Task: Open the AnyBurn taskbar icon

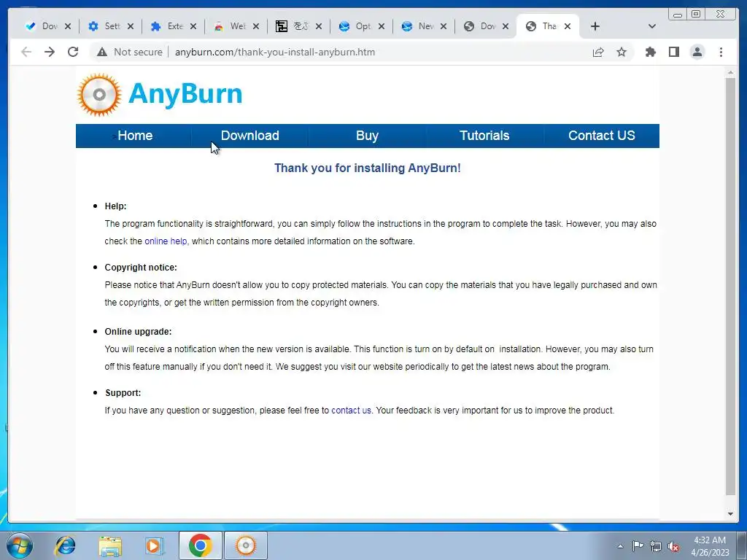Action: (x=246, y=545)
